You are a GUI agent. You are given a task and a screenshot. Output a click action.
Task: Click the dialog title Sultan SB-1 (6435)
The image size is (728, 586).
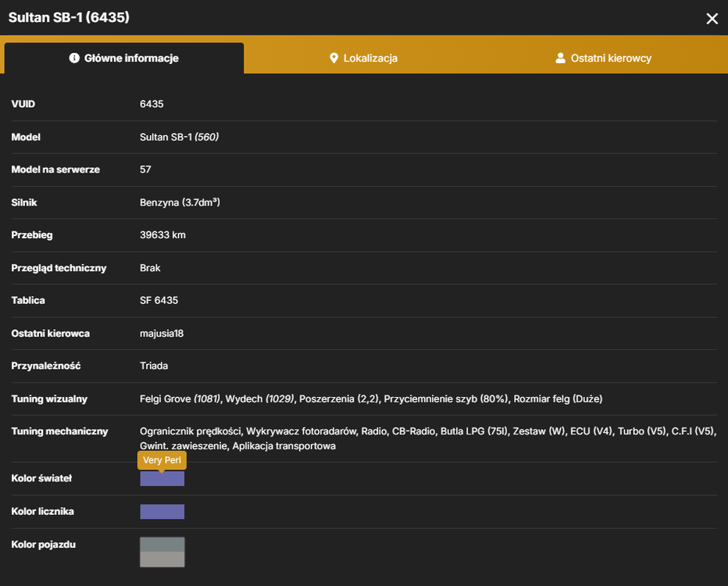[69, 18]
